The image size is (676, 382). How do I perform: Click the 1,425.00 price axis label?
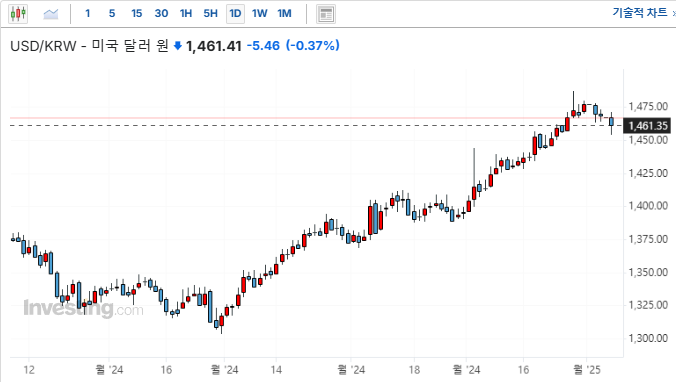coord(648,173)
